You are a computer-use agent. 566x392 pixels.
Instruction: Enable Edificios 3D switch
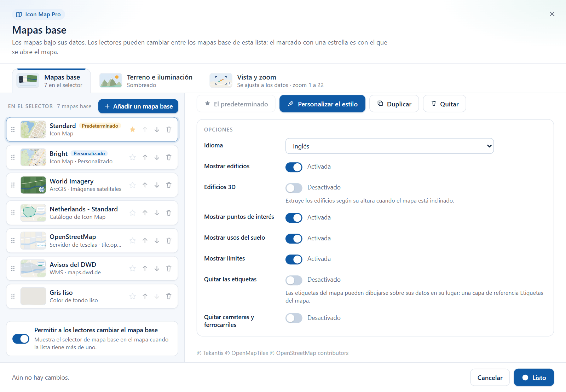click(x=294, y=188)
